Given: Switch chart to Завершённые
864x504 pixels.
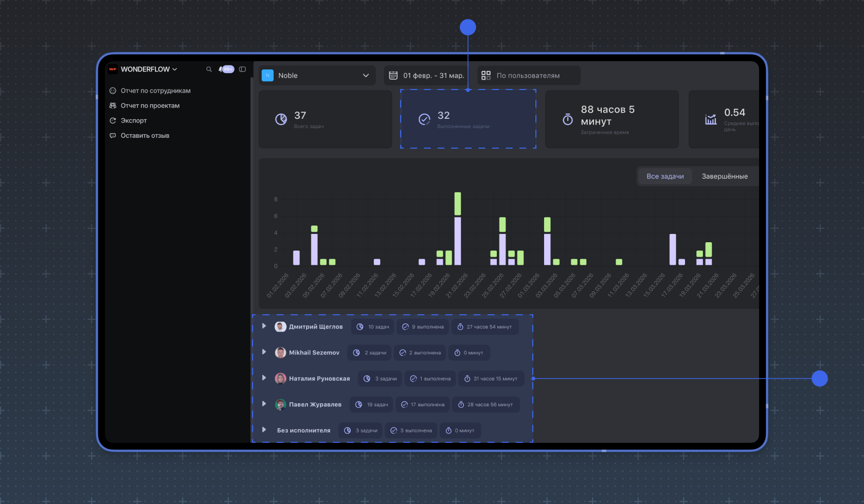Looking at the screenshot, I should pos(724,176).
